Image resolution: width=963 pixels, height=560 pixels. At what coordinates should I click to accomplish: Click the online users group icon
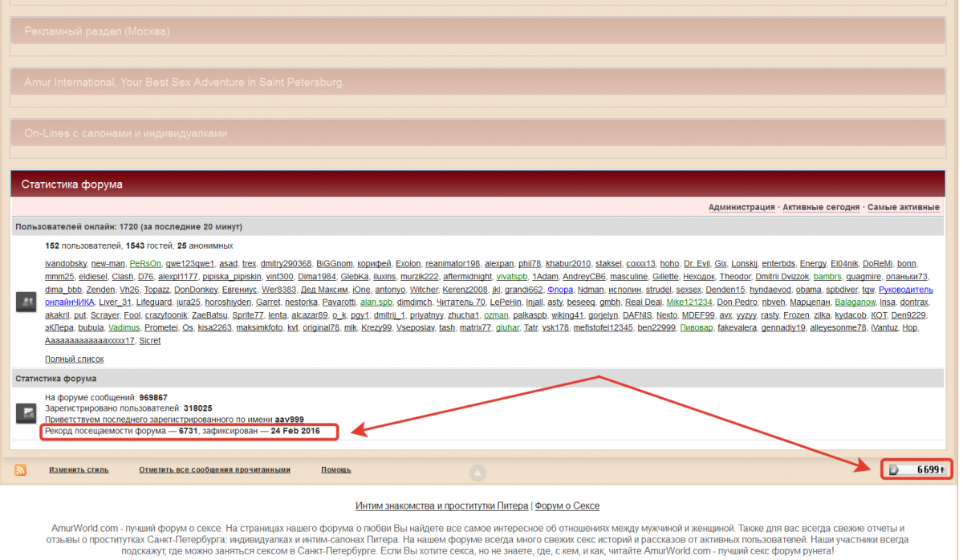[25, 302]
